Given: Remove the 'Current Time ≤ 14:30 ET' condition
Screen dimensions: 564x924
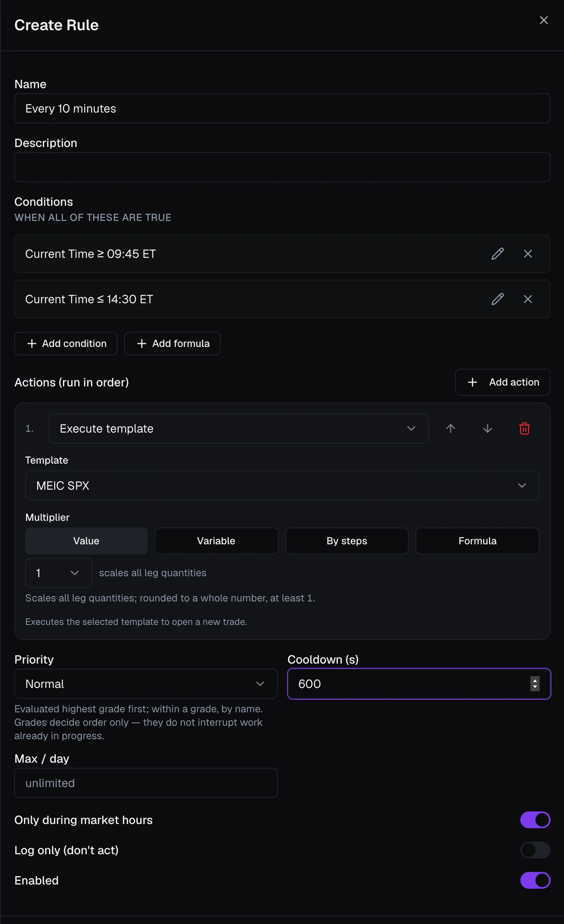Looking at the screenshot, I should [528, 299].
